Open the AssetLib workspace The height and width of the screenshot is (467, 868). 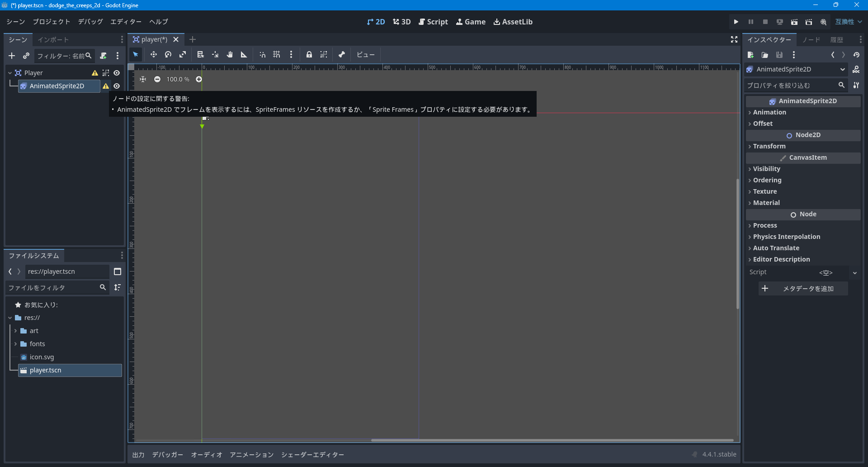click(513, 22)
